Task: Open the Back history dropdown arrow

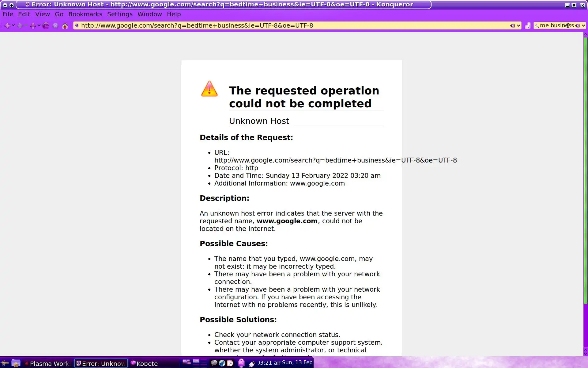Action: tap(13, 25)
